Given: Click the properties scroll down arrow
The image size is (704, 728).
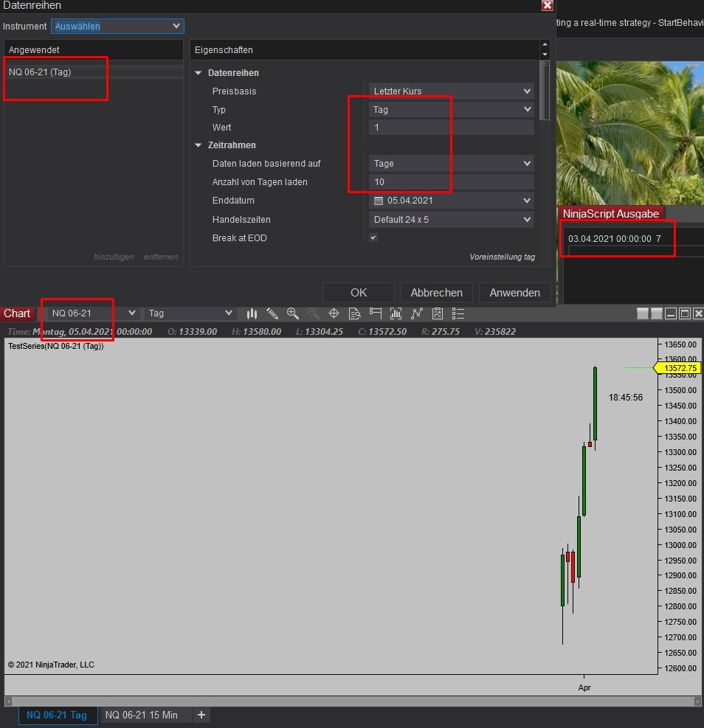Looking at the screenshot, I should point(545,55).
